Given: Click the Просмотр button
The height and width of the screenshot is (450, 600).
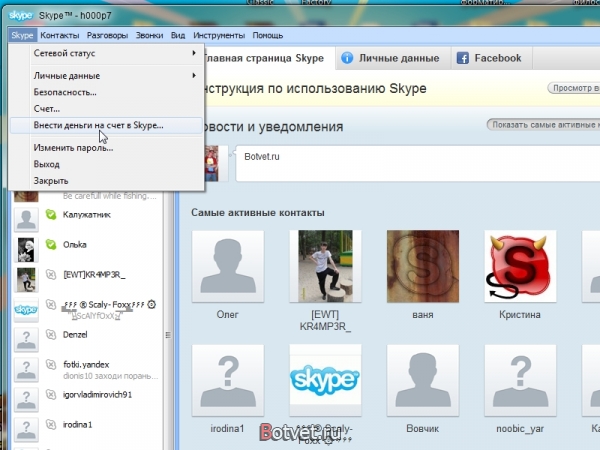Looking at the screenshot, I should tap(574, 88).
